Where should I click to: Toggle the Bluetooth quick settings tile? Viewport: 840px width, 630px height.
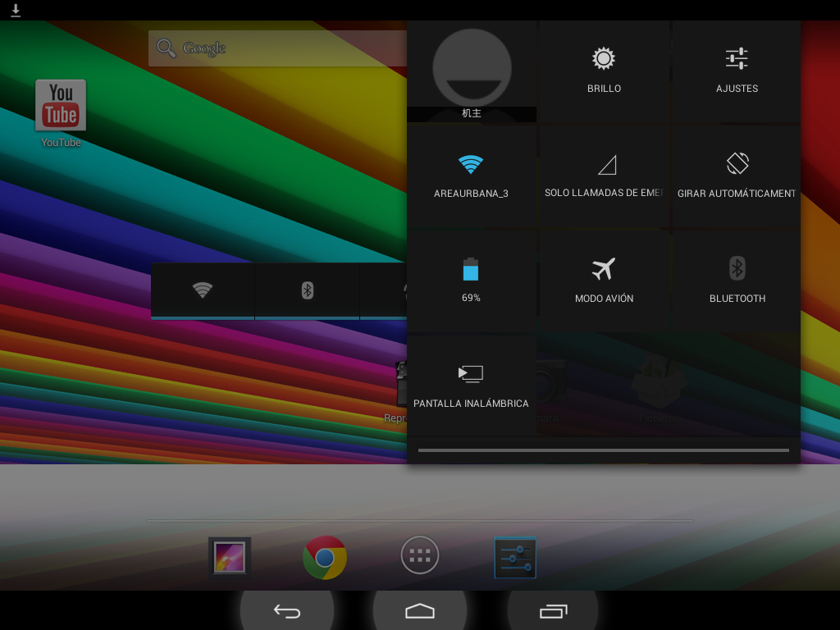pyautogui.click(x=737, y=281)
